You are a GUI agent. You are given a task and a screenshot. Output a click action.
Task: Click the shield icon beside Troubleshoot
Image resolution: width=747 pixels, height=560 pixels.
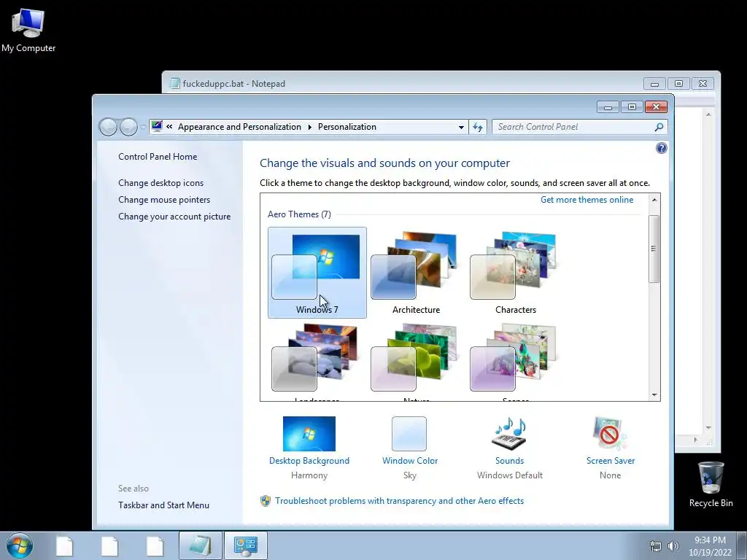[x=266, y=501]
